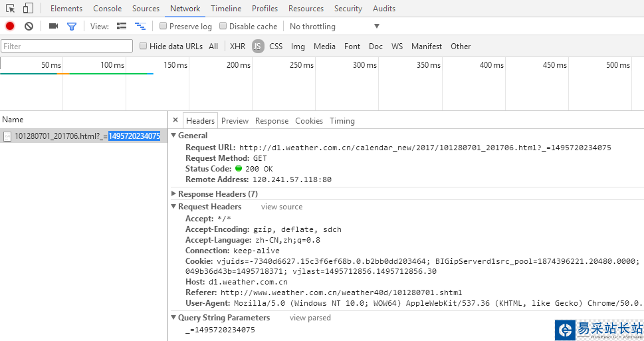The width and height of the screenshot is (644, 341).
Task: Toggle the blue filter funnel icon
Action: (x=72, y=27)
